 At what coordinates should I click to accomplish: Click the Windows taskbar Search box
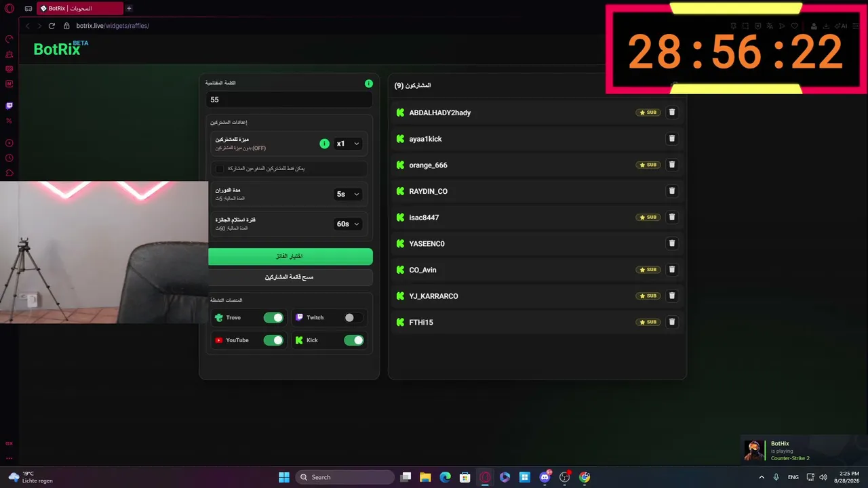click(x=345, y=477)
